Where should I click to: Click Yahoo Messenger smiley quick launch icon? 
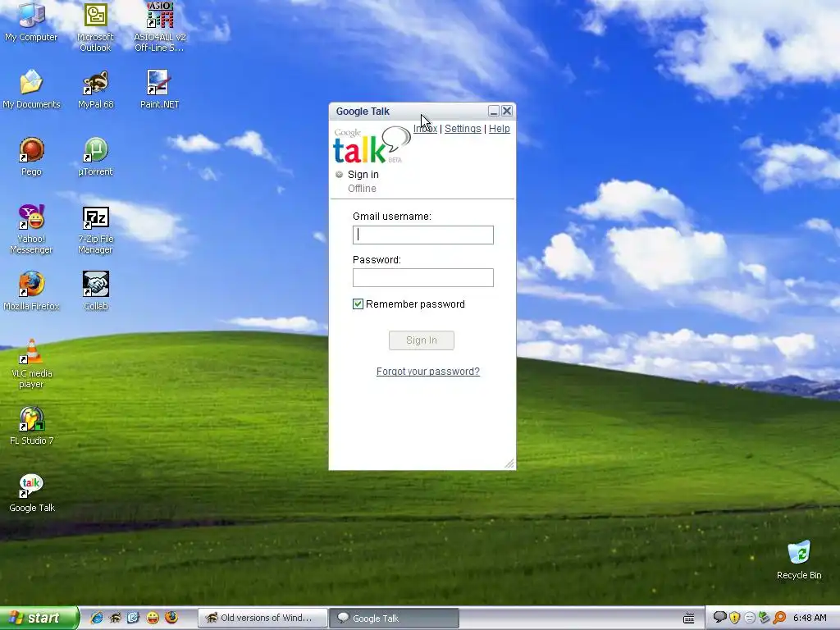(153, 618)
